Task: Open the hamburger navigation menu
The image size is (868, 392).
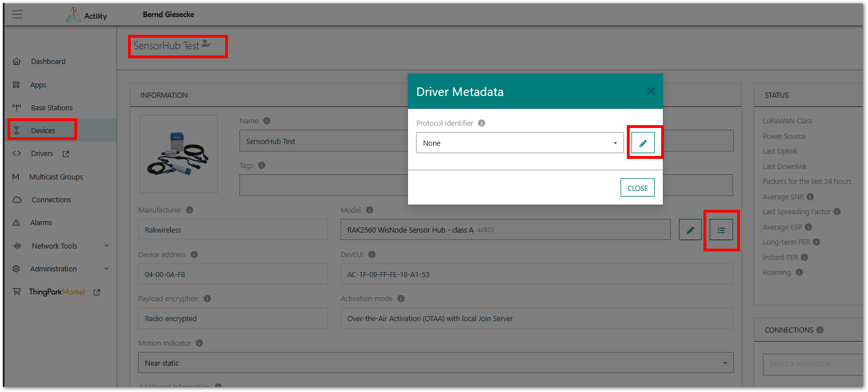Action: point(17,15)
